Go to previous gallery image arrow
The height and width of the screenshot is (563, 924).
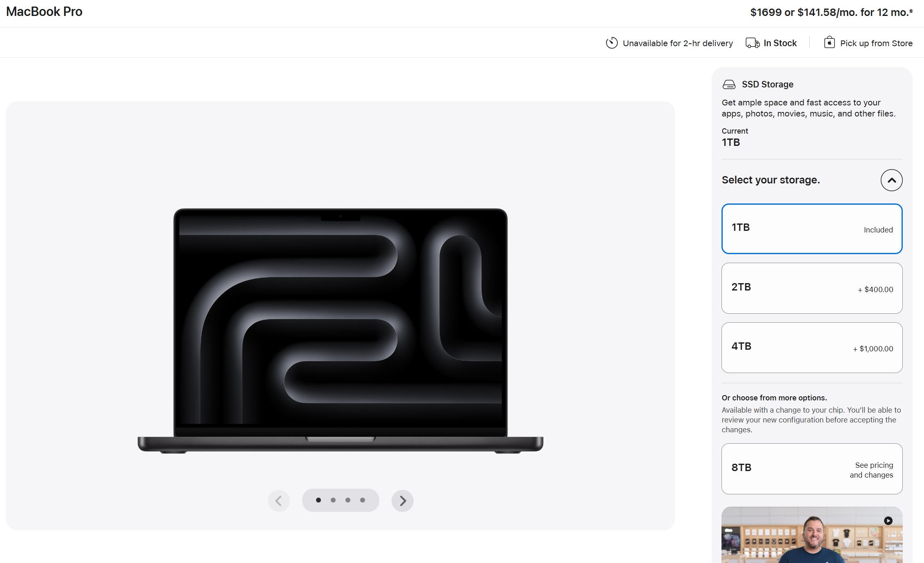point(279,500)
